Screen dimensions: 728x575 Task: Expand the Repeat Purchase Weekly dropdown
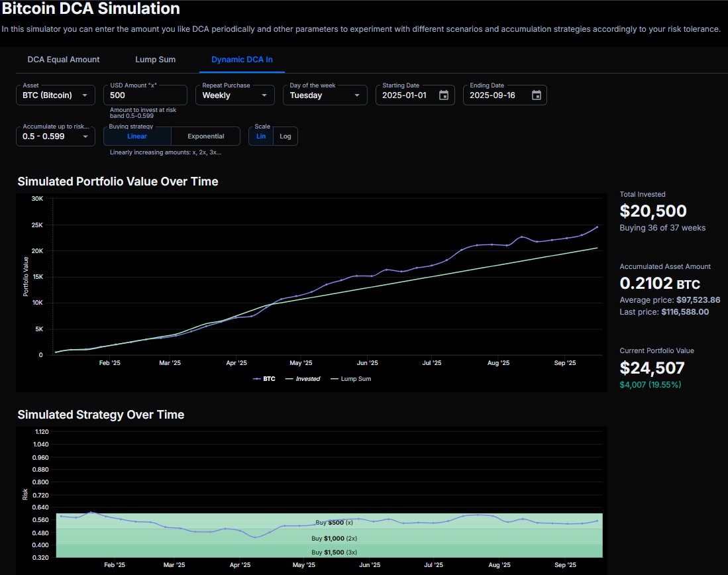coord(234,95)
